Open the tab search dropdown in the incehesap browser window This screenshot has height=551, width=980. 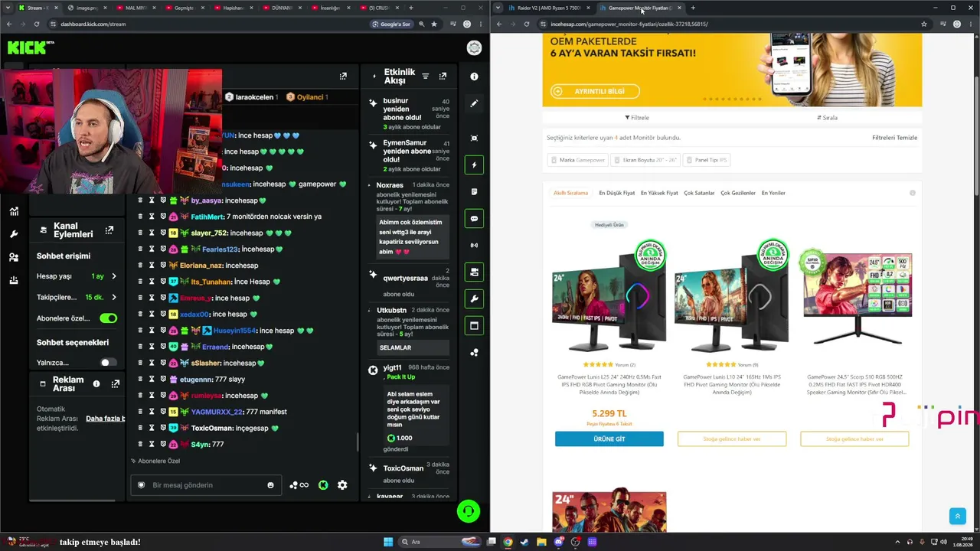point(498,8)
